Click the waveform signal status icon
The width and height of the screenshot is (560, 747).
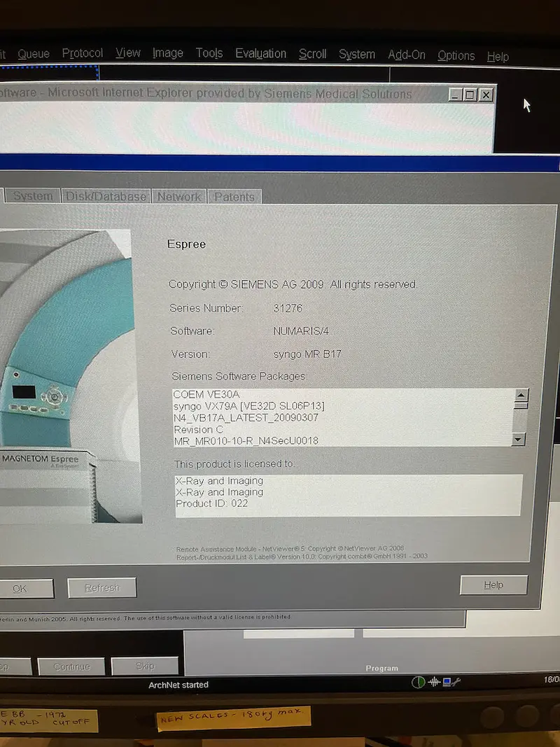[x=434, y=682]
